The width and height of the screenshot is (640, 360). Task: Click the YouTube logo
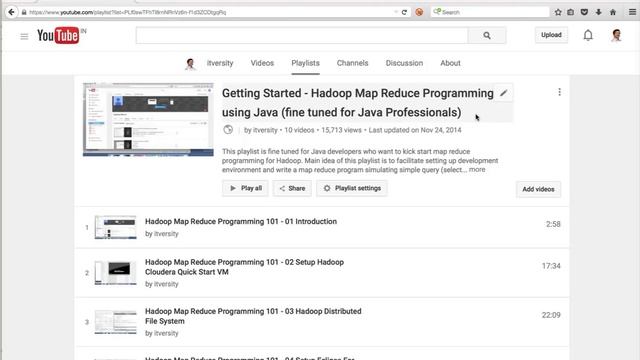[x=58, y=36]
